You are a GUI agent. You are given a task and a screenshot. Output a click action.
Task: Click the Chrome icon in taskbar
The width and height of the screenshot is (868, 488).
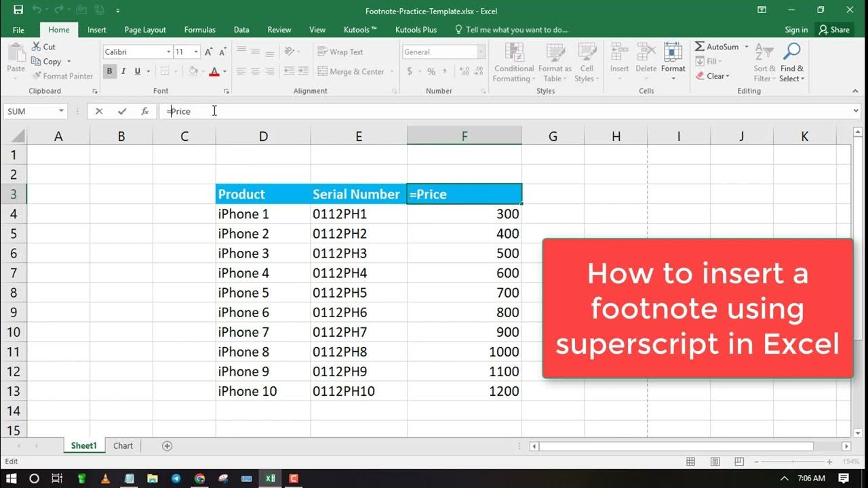coord(199,479)
